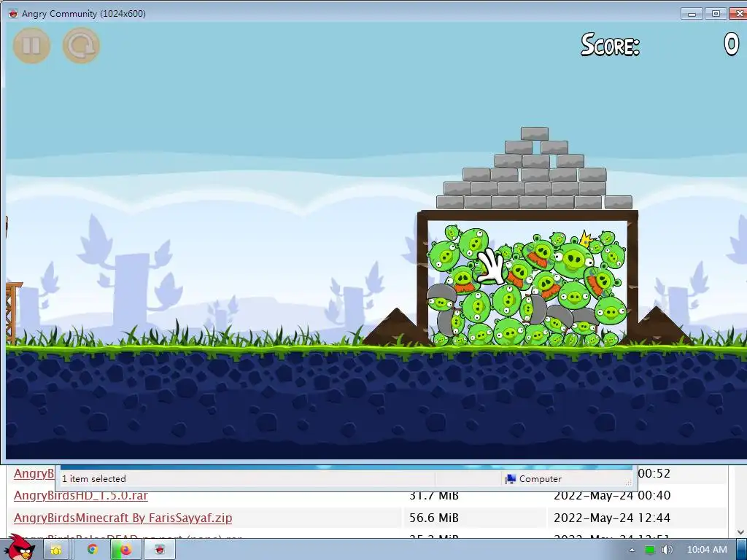The width and height of the screenshot is (747, 560).
Task: Restart the level with the circular arrow button
Action: 81,46
